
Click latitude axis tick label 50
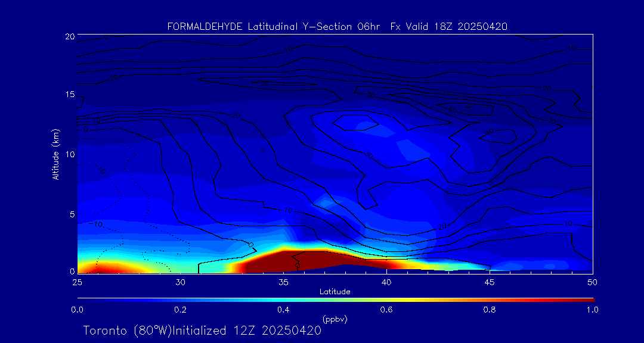593,282
